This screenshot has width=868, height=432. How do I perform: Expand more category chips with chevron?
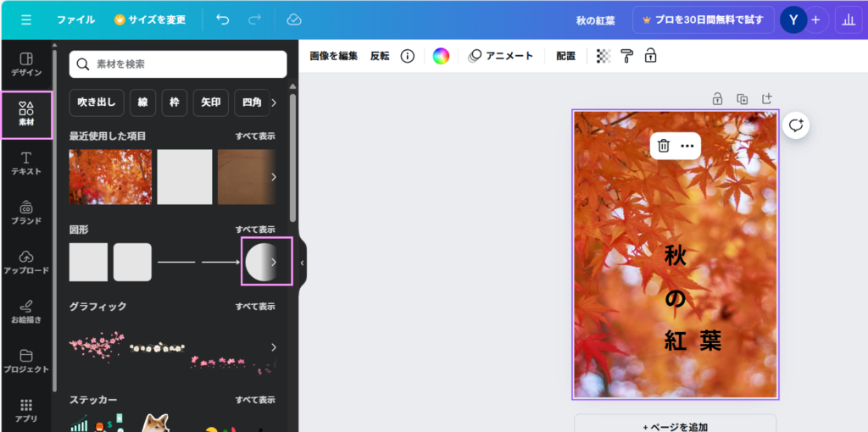click(x=274, y=102)
